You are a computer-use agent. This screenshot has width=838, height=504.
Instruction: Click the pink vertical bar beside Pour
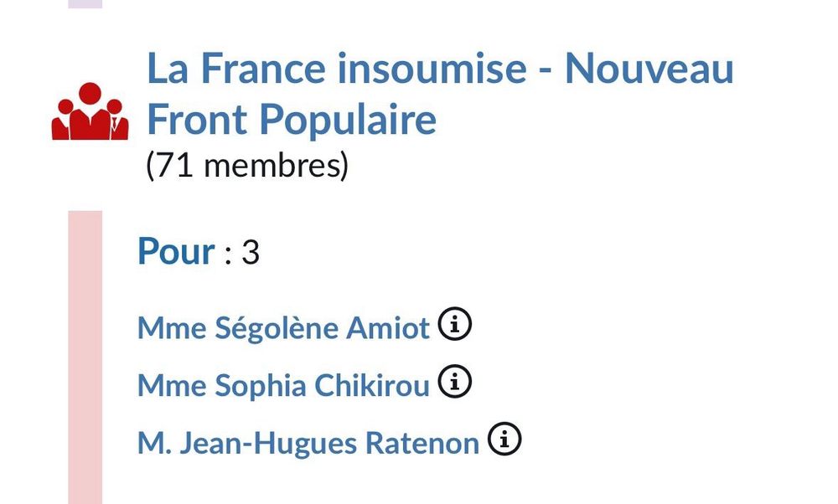85,357
